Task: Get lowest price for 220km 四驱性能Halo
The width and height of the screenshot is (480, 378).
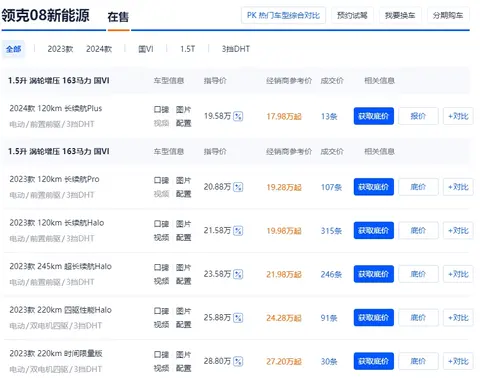Action: [x=374, y=318]
